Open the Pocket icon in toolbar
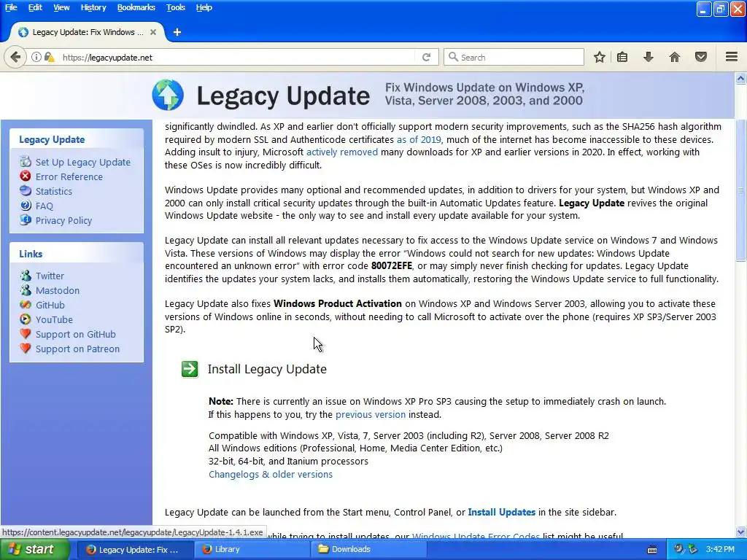Image resolution: width=747 pixels, height=560 pixels. pos(701,57)
